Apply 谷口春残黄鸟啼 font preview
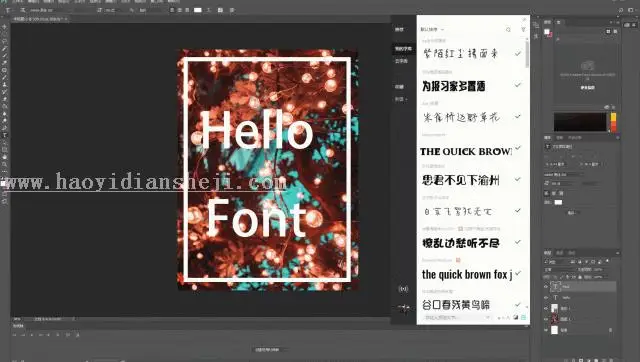 456,304
